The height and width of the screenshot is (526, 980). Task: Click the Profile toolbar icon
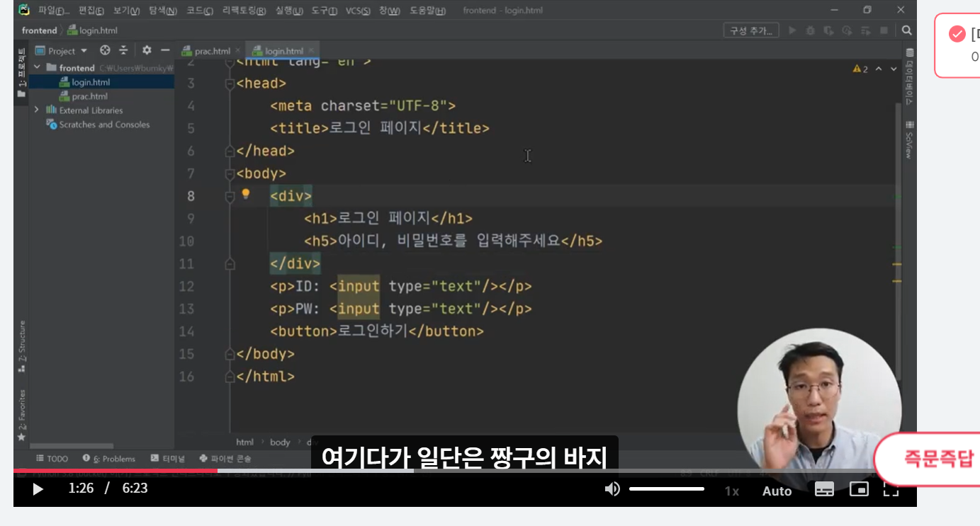click(847, 30)
